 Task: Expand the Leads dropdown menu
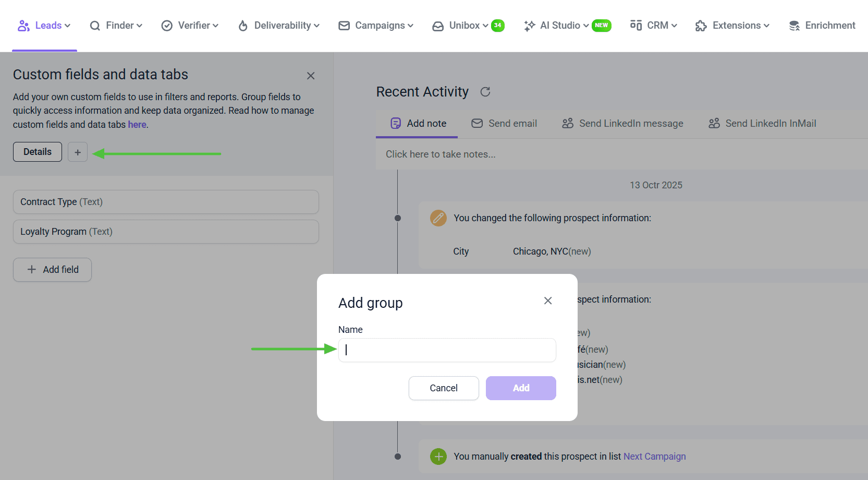point(45,26)
